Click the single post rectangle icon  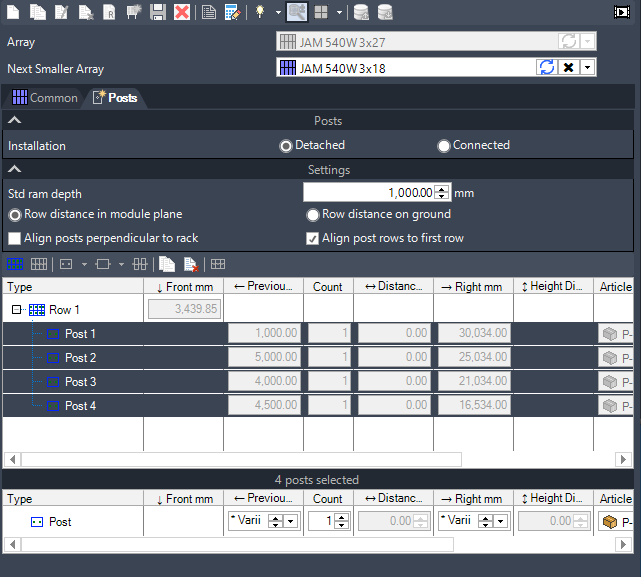[103, 264]
